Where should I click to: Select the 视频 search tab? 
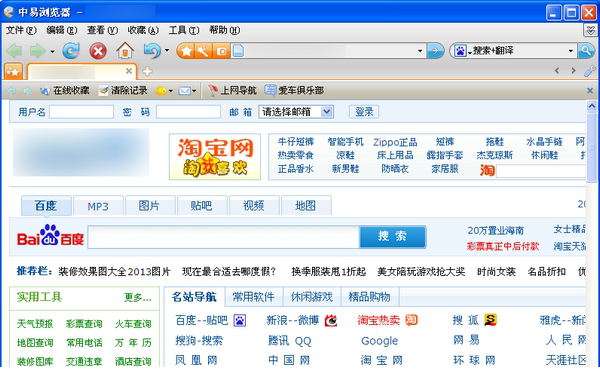click(254, 205)
